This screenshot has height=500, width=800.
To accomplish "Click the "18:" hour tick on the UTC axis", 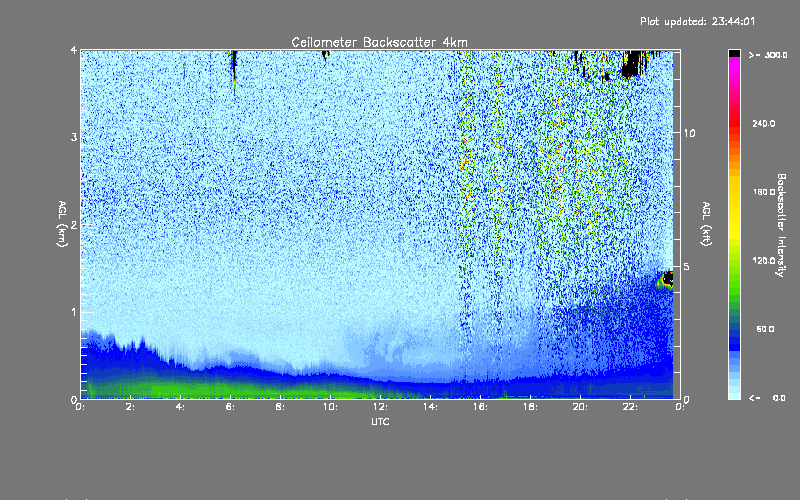I will tap(531, 407).
